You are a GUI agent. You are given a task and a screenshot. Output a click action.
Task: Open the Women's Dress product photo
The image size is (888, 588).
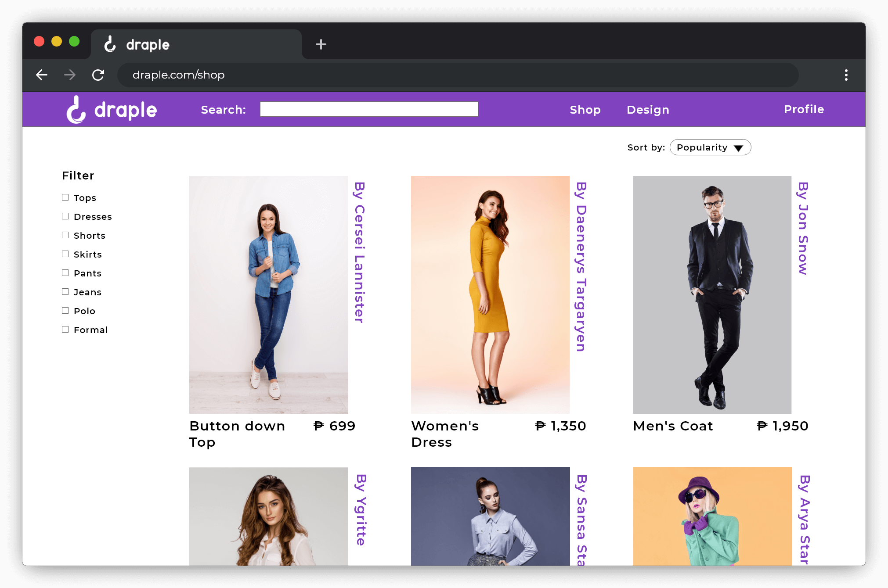(x=491, y=295)
